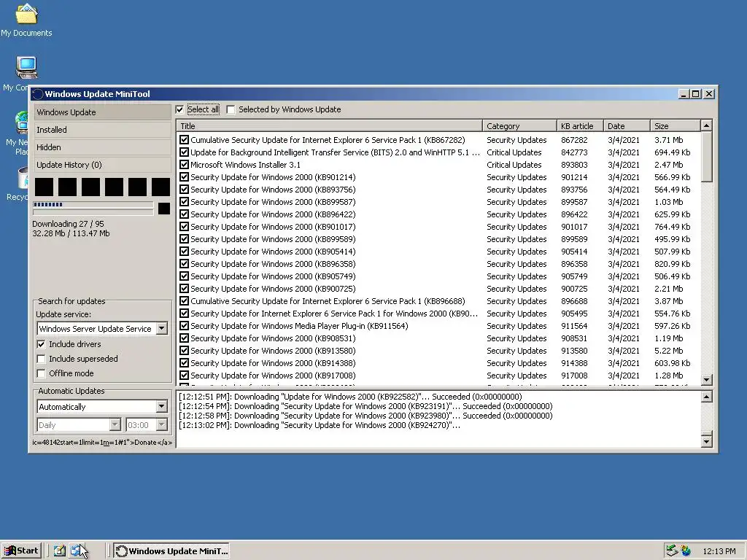Turn on Offline mode checkbox
Viewport: 747px width, 560px height.
(42, 374)
